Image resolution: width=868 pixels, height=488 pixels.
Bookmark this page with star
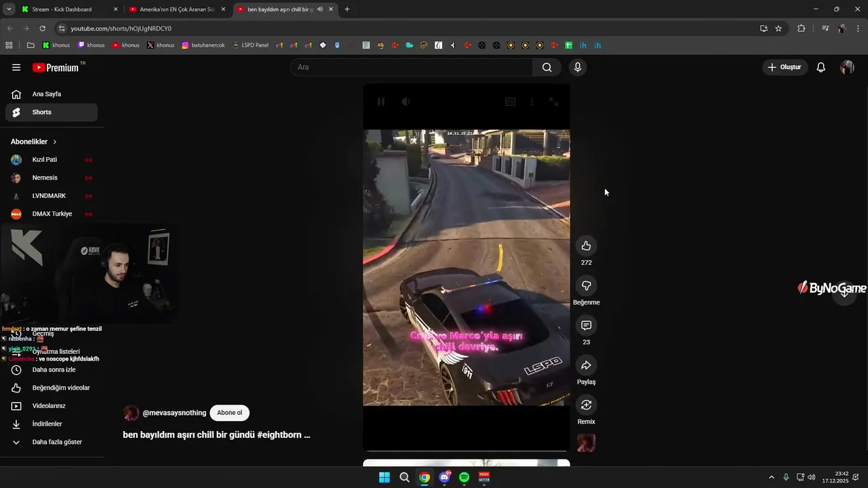pyautogui.click(x=778, y=28)
